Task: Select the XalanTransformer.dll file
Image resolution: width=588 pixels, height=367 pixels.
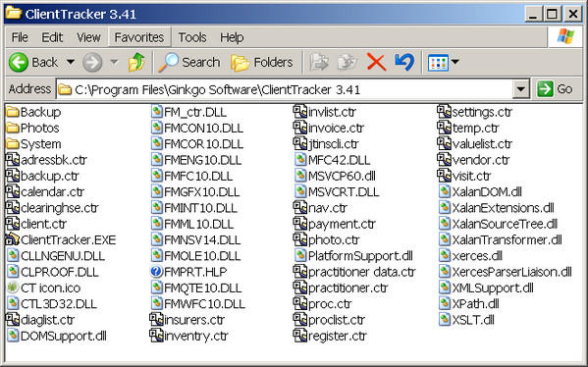Action: pos(501,239)
